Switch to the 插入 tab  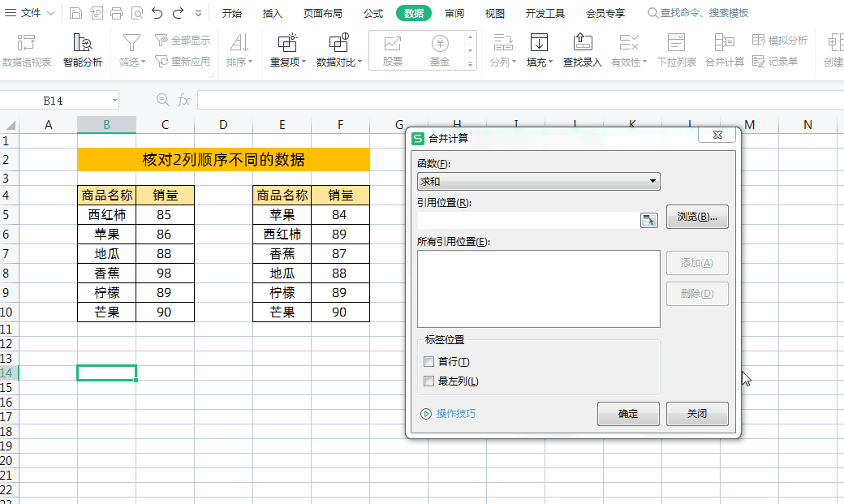273,13
